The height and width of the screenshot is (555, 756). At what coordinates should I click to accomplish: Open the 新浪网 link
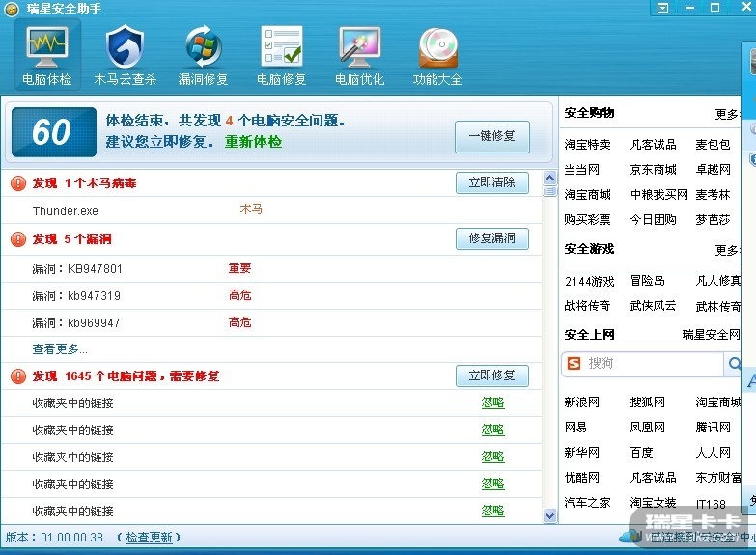click(581, 402)
